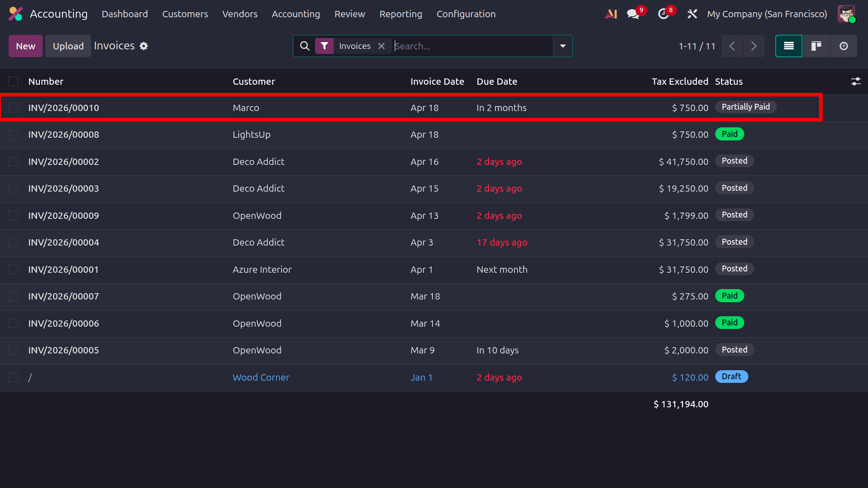
Task: Open the Wood Corner draft invoice link
Action: [261, 377]
